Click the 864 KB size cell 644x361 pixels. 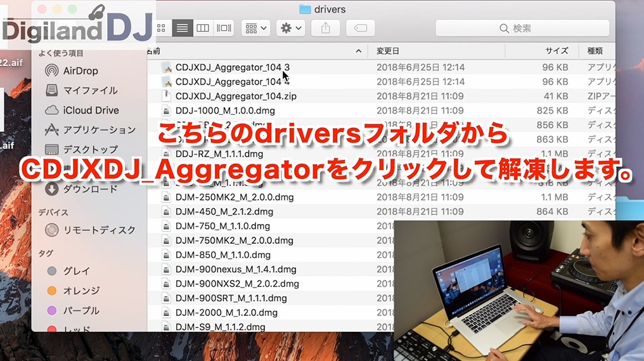[x=553, y=211]
